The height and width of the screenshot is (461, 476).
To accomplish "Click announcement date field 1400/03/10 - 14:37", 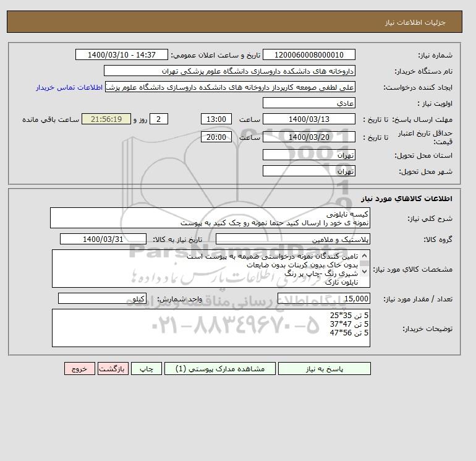I will (121, 54).
